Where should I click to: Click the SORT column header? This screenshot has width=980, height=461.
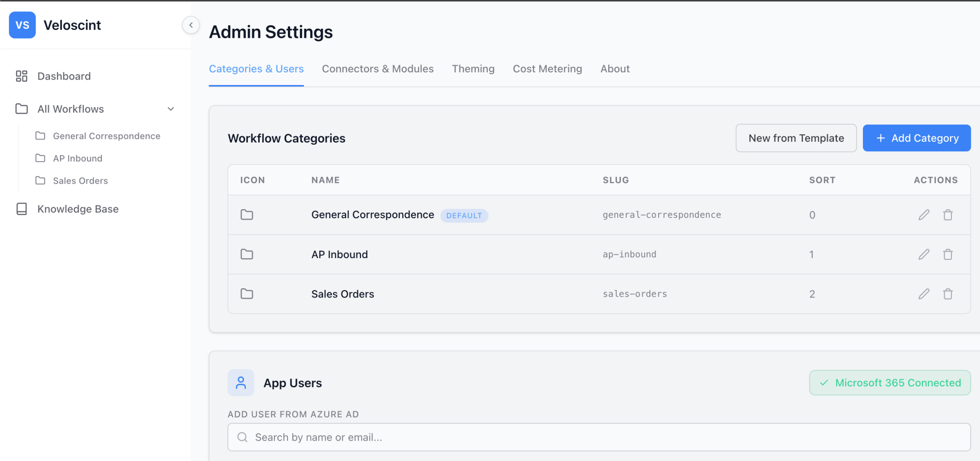[822, 180]
